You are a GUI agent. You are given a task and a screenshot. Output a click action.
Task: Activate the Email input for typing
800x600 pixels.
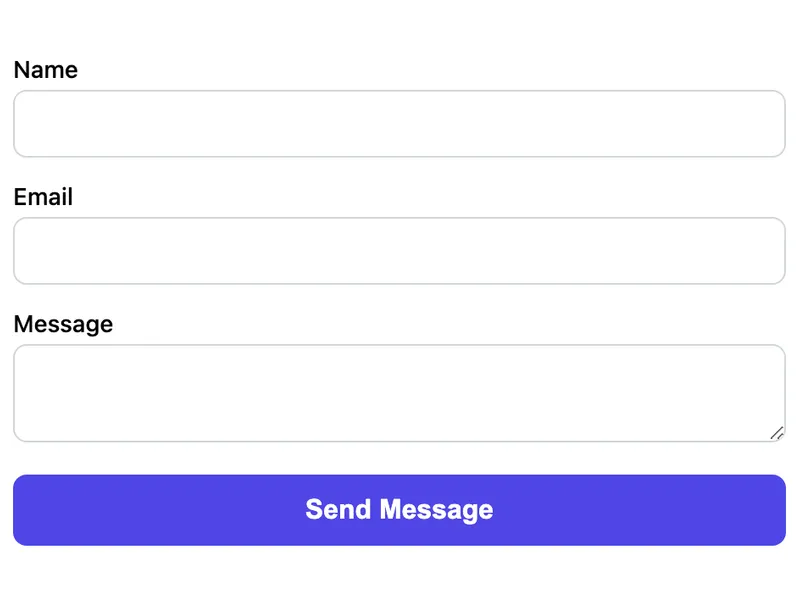(x=400, y=251)
